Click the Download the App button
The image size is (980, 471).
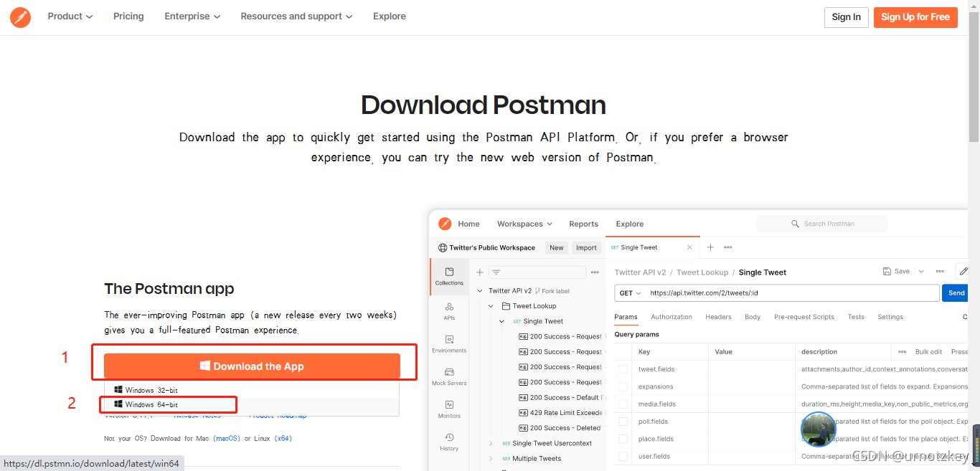(252, 366)
